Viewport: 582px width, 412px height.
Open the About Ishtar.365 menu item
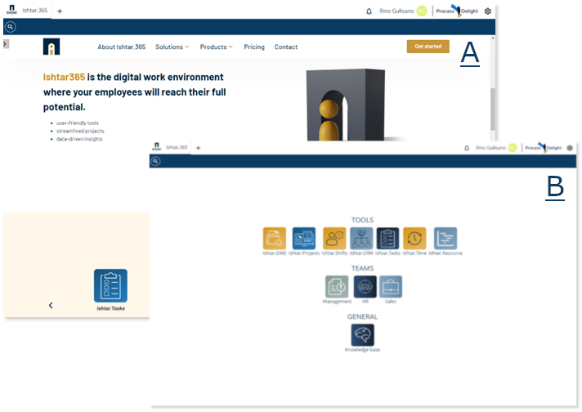point(121,47)
